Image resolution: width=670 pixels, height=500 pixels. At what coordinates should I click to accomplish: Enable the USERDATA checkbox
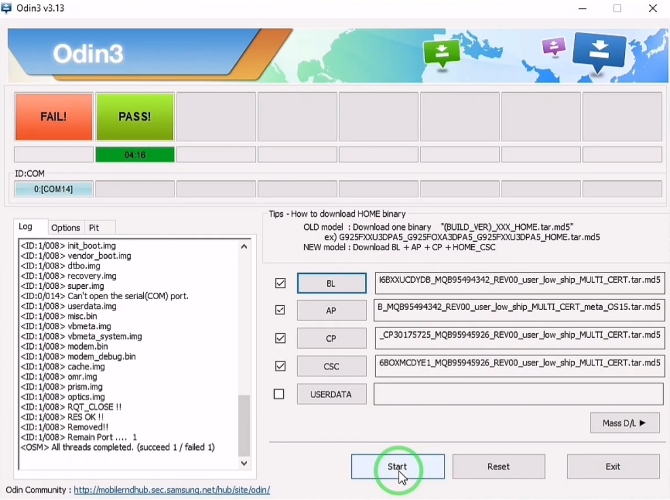(x=279, y=394)
